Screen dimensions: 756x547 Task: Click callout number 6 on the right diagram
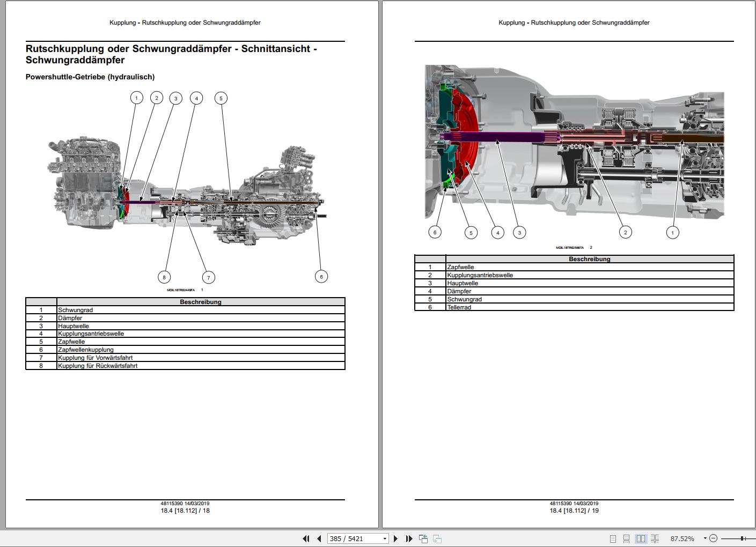435,232
